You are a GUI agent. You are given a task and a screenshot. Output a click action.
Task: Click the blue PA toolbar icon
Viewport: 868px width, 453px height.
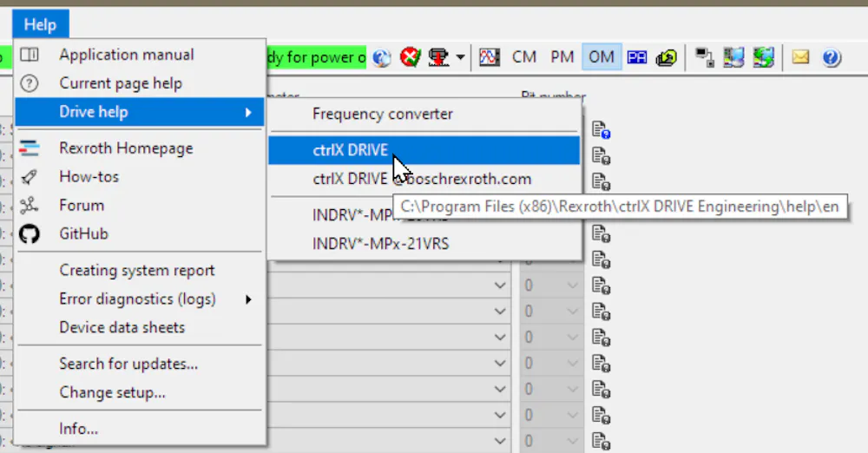coord(637,57)
